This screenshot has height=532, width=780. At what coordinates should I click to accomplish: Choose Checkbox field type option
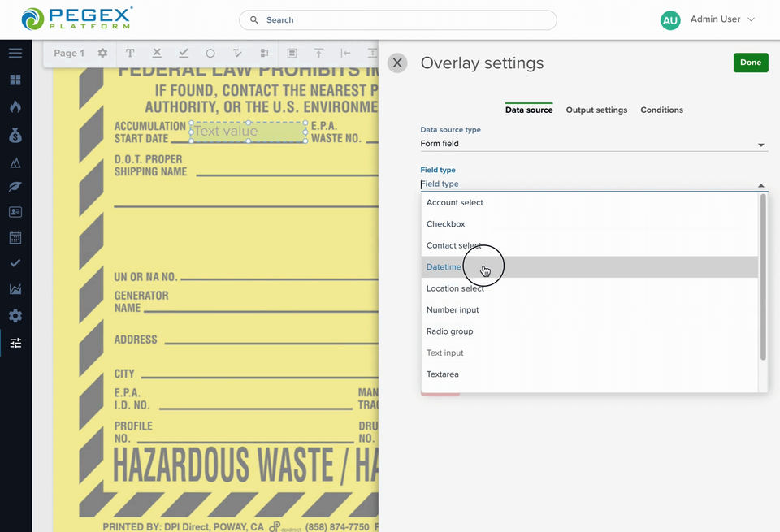(590, 223)
